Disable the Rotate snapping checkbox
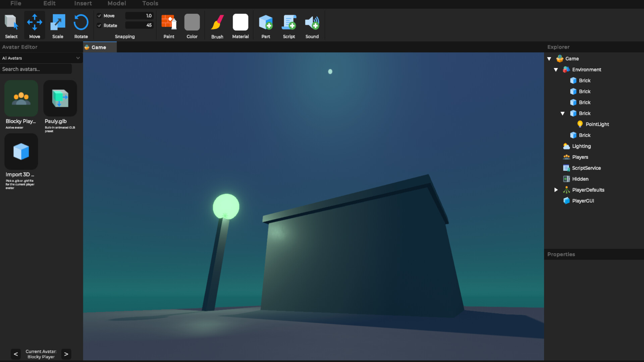Screen dimensions: 644x362 click(99, 25)
